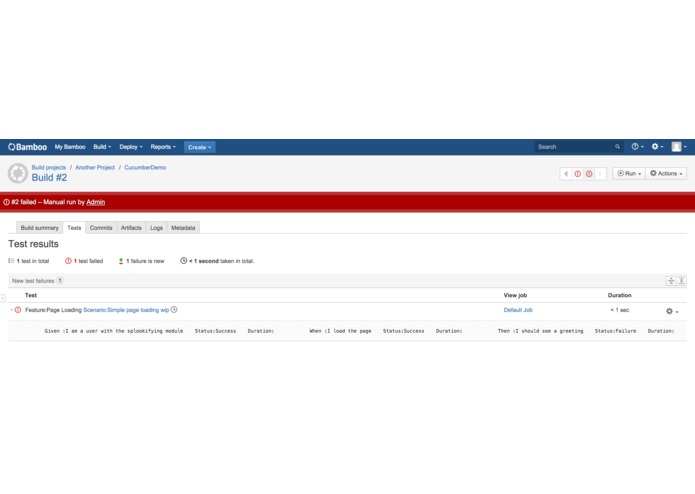695x494 pixels.
Task: Go to Build projects breadcrumb
Action: point(49,167)
